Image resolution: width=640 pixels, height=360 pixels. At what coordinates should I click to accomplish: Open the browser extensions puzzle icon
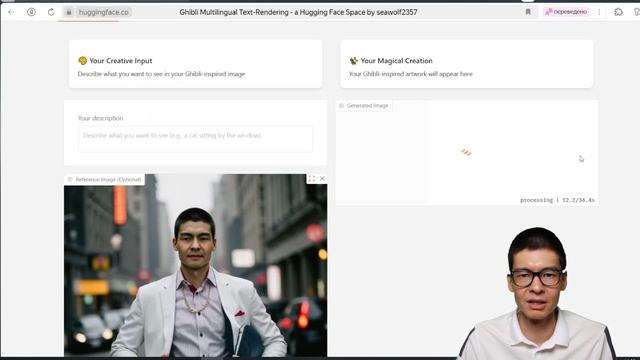tap(618, 12)
